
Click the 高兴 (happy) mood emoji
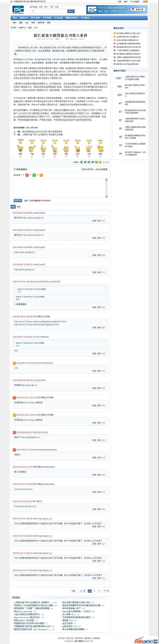tap(78, 149)
